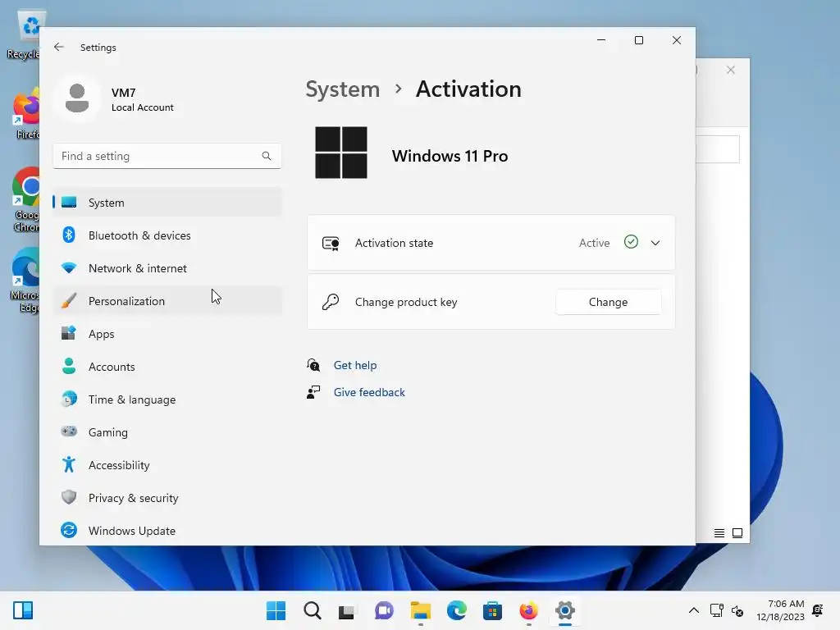Image resolution: width=840 pixels, height=630 pixels.
Task: Launch Microsoft Edge from taskbar
Action: pos(456,610)
